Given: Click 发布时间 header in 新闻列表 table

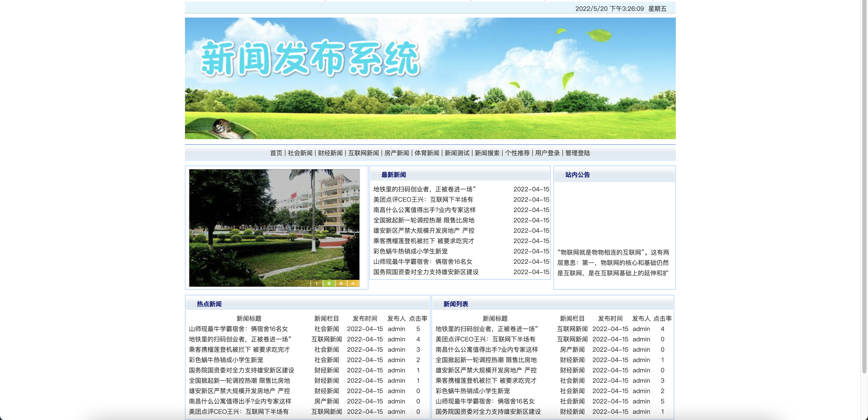Looking at the screenshot, I should coord(610,318).
